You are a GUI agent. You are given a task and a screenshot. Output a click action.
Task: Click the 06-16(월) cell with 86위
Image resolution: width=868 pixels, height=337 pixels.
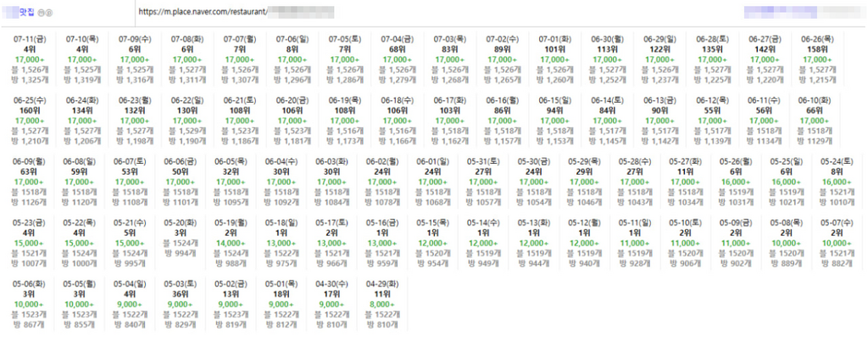pos(501,121)
